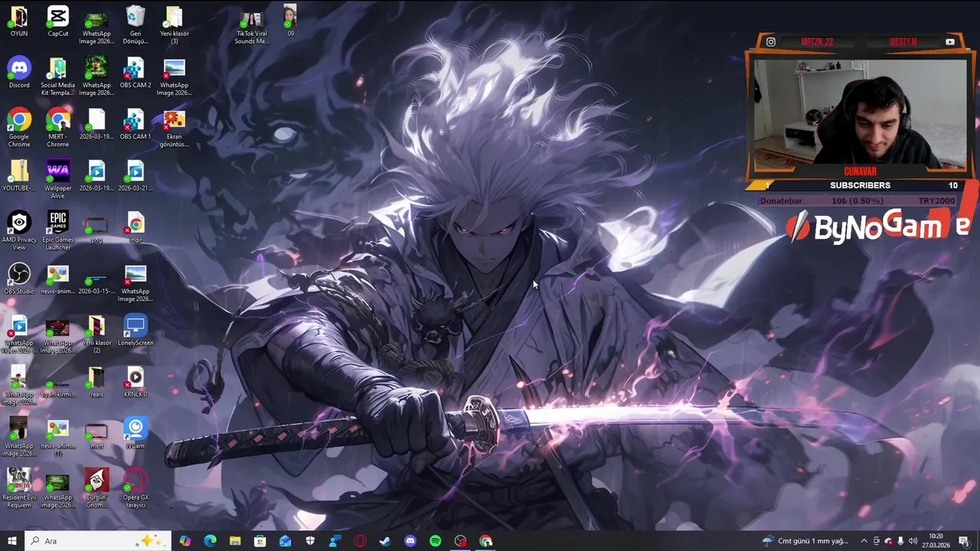Open Microsoft Edge from the taskbar

[x=210, y=541]
